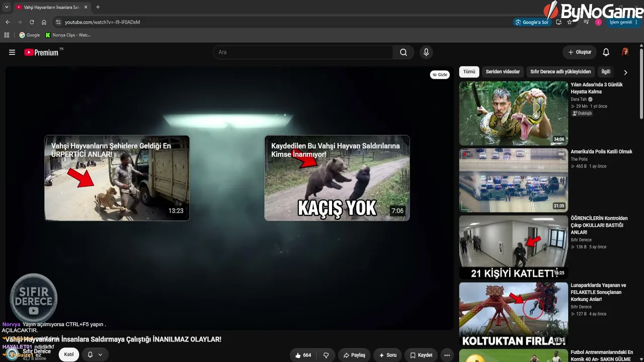Open title Lunaparklarda Yaşanan ve FELAKETLE Sonuçlanan
644x362 pixels.
(x=598, y=292)
